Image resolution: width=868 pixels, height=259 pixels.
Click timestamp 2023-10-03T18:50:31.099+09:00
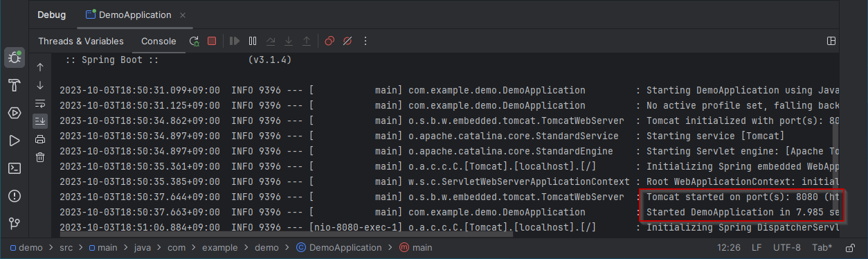tap(140, 90)
